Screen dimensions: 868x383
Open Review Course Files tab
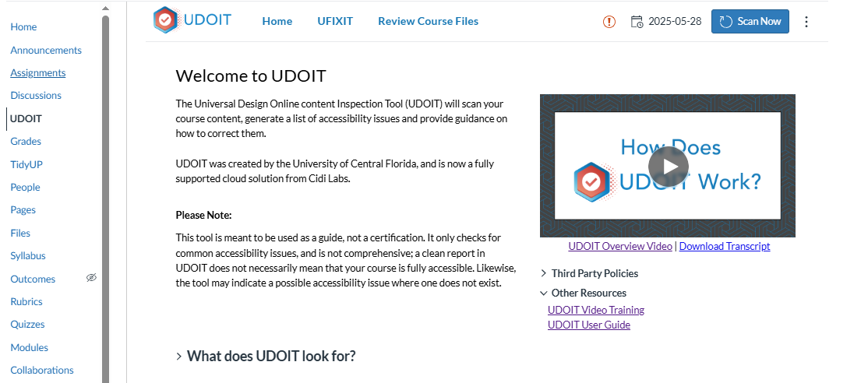click(428, 22)
